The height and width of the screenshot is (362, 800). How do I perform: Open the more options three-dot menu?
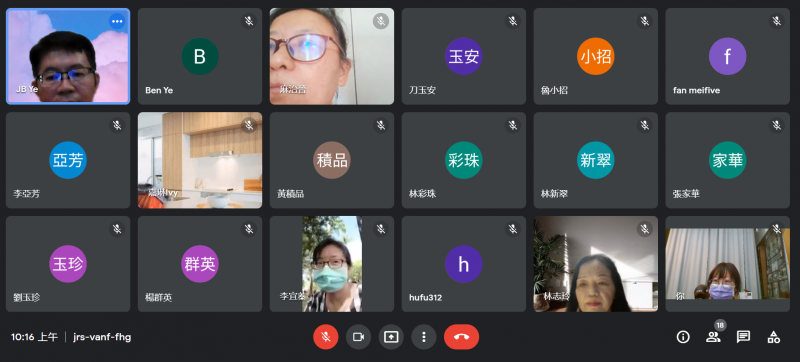tap(423, 337)
